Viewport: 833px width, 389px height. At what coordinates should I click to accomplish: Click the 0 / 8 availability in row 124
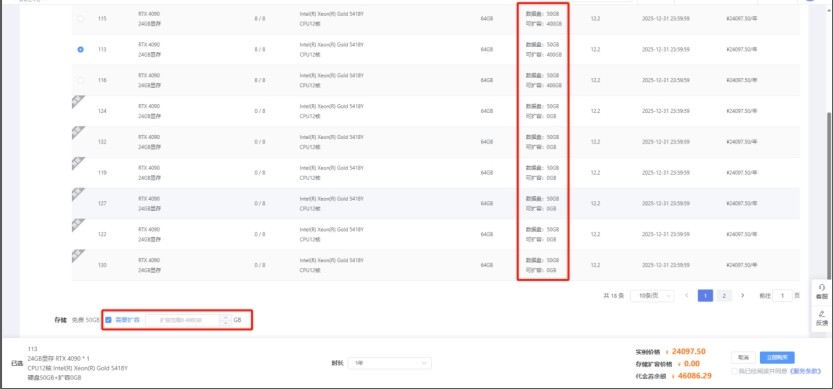[x=259, y=111]
